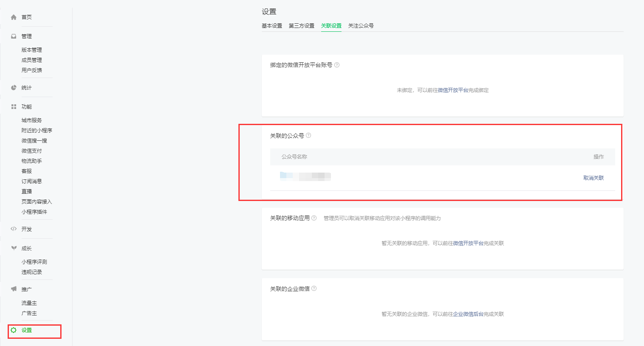Switch to the 基本设置 tab
Screen dimensions: 644x346
[x=272, y=26]
